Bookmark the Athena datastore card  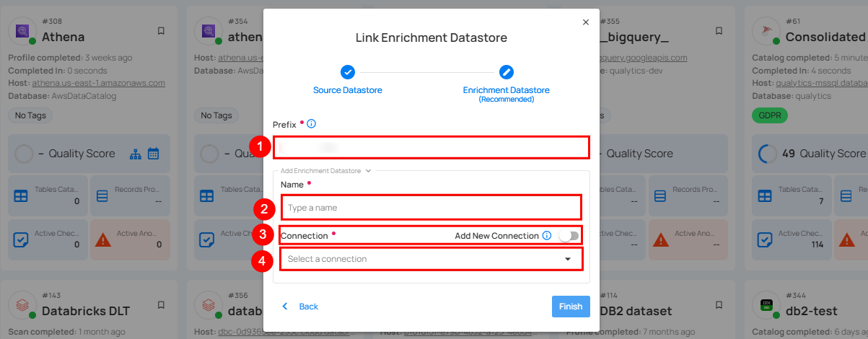[161, 31]
